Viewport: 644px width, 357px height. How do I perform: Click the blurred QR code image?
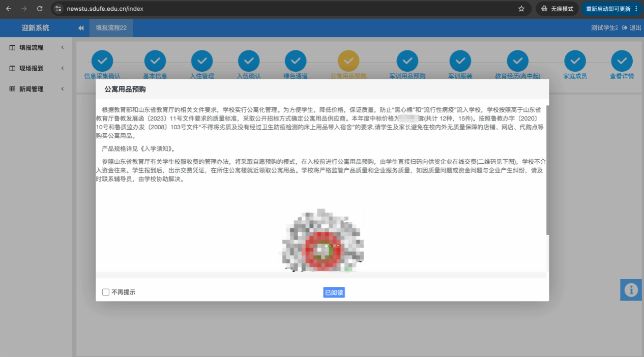coord(323,240)
